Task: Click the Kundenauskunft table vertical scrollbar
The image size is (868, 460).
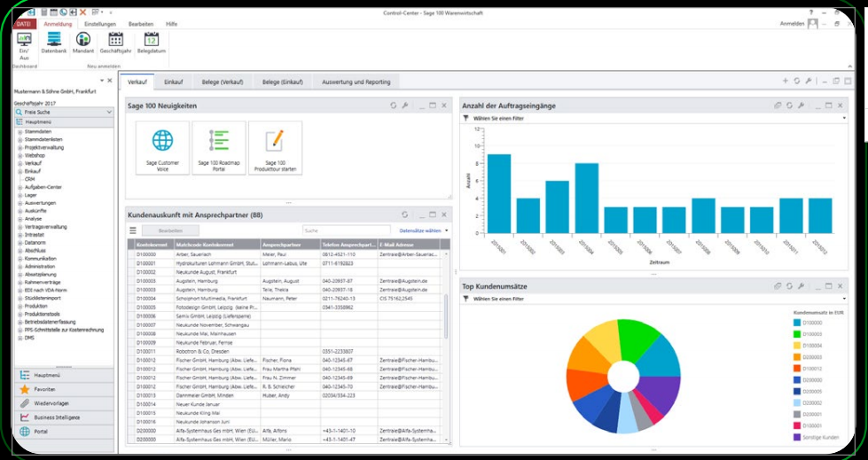Action: (x=446, y=316)
